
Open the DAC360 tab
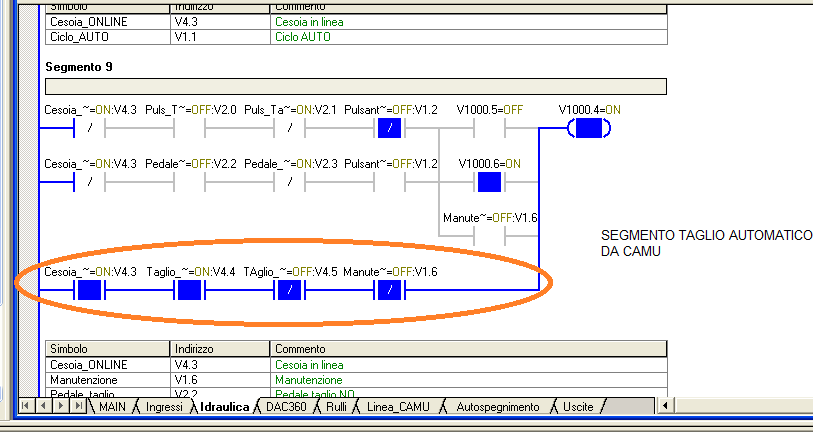[286, 406]
